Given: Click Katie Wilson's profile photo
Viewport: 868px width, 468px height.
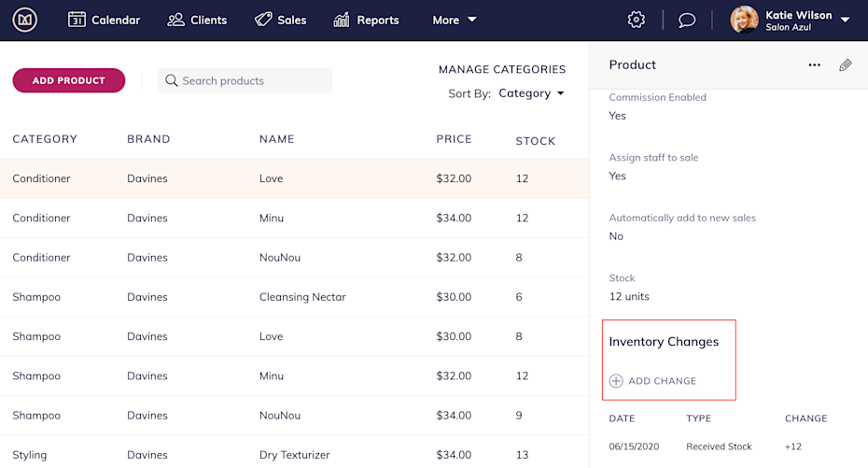Looking at the screenshot, I should pos(744,20).
